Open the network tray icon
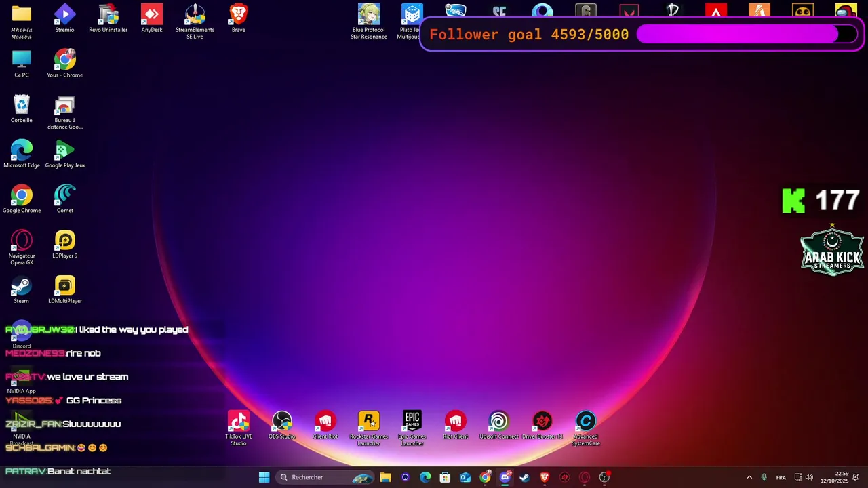This screenshot has width=868, height=488. pos(798,477)
